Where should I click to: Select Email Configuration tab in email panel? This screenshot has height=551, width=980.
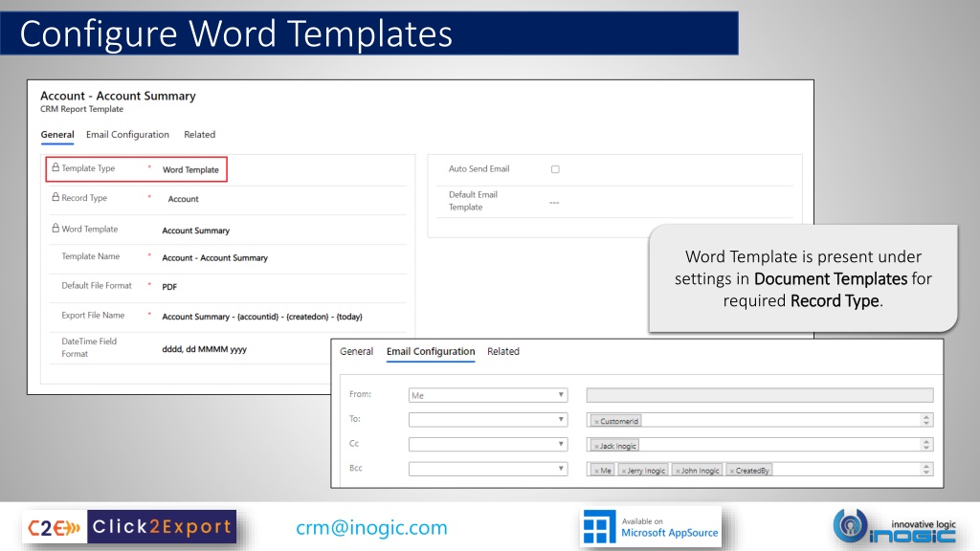tap(431, 351)
